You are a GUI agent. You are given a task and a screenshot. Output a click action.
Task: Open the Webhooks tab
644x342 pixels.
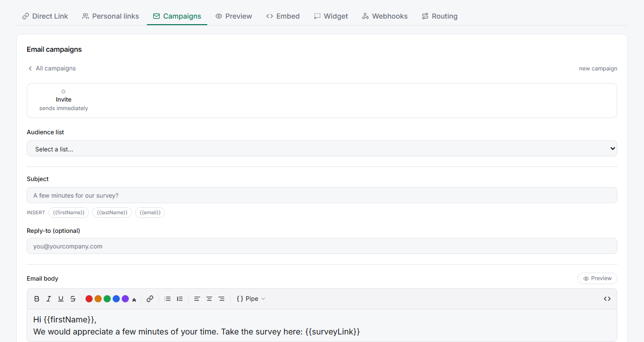point(385,16)
